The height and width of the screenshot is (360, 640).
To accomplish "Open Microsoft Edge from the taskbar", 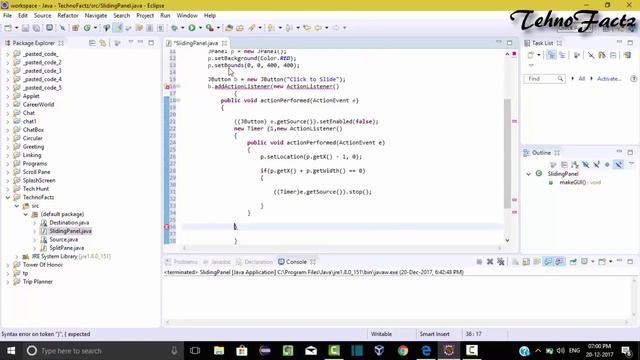I will (426, 351).
